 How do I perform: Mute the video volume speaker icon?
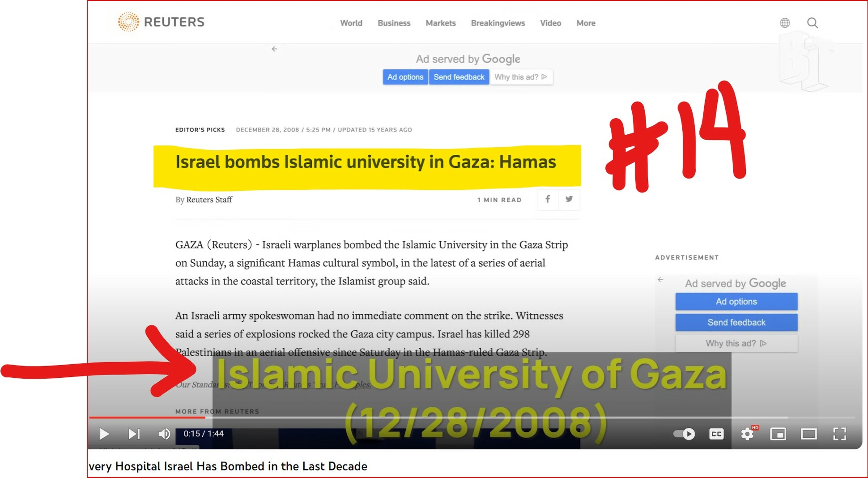coord(164,434)
